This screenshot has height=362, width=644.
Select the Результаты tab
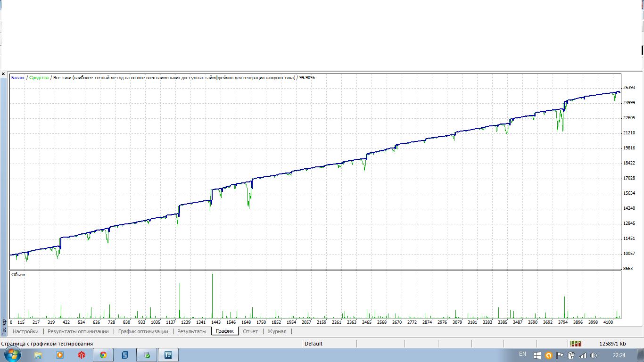click(192, 331)
